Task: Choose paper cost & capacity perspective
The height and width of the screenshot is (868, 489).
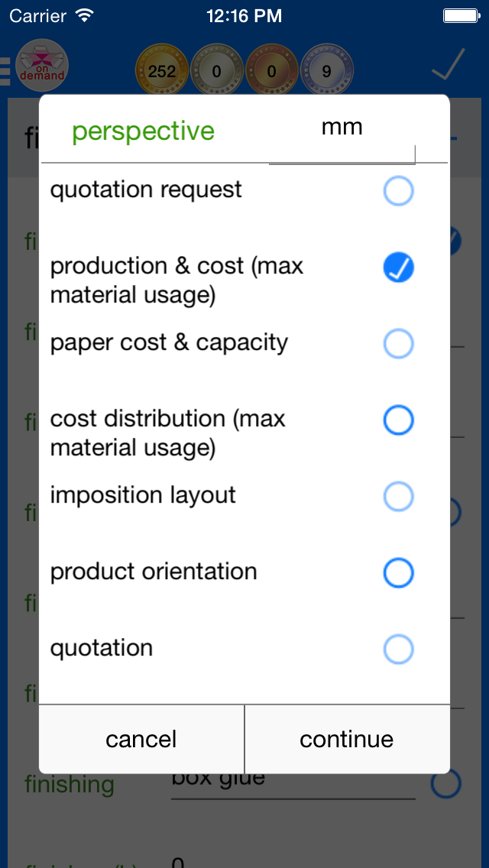Action: tap(398, 344)
